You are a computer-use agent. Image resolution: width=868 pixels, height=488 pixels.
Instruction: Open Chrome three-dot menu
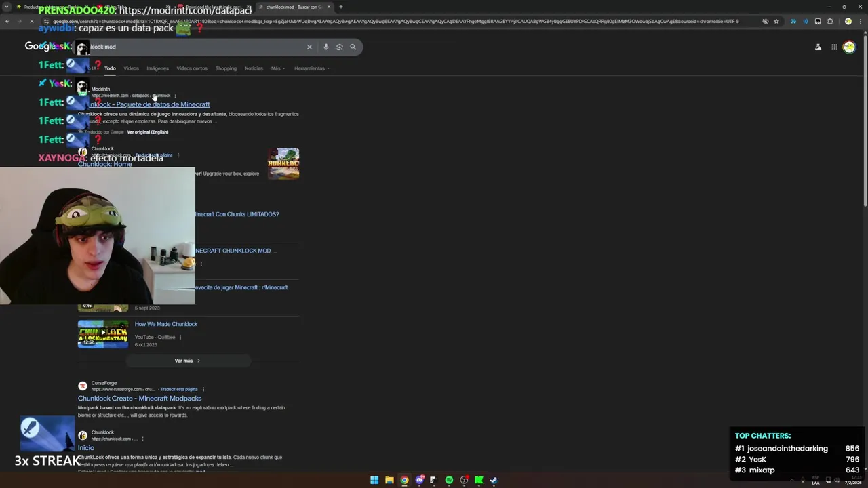tap(860, 21)
